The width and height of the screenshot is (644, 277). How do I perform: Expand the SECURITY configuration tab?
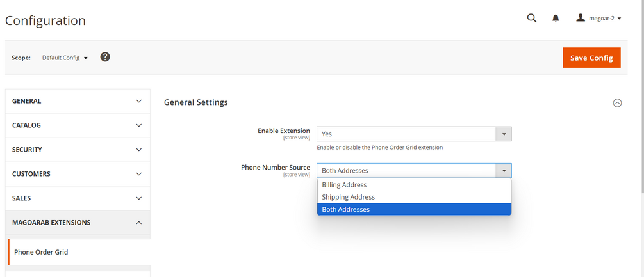[78, 150]
